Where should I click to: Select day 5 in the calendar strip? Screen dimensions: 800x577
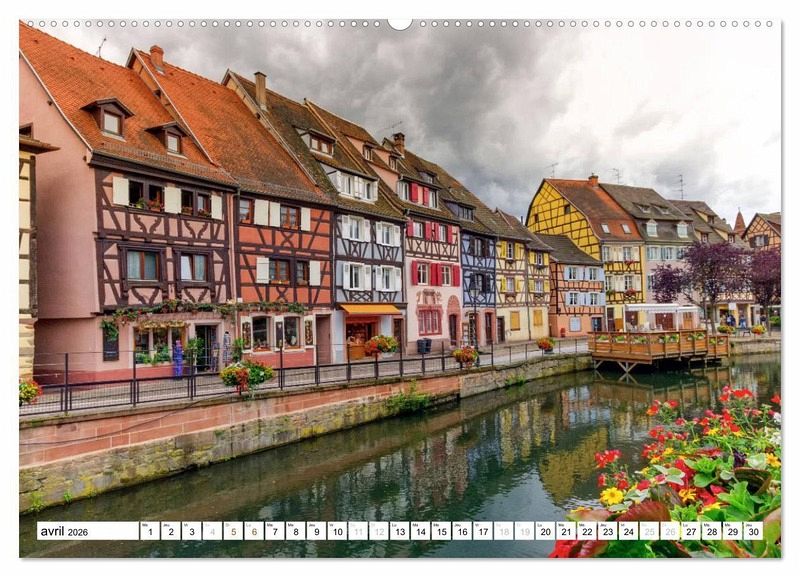[233, 531]
